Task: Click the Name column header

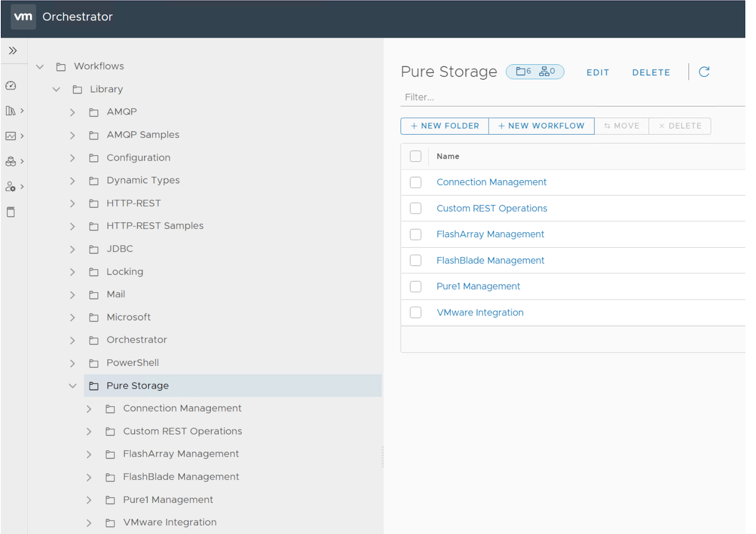Action: (x=448, y=156)
